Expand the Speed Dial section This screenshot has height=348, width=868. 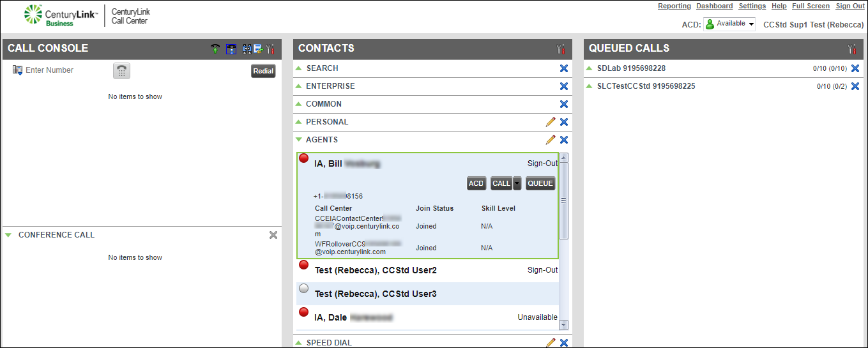298,342
